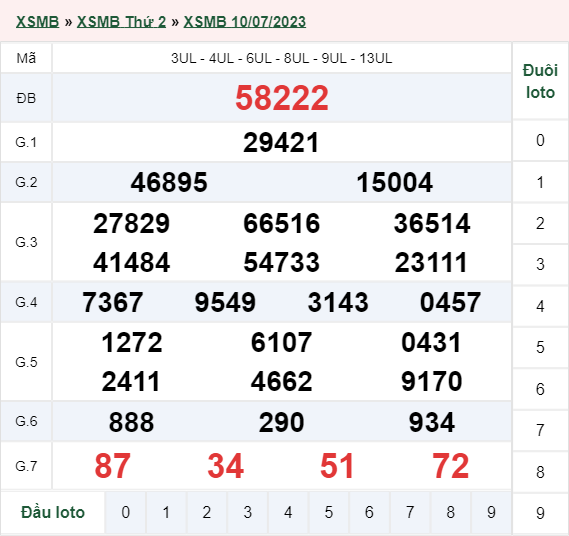Click G.3 number 54733
Screen dimensions: 569x536
[x=282, y=262]
